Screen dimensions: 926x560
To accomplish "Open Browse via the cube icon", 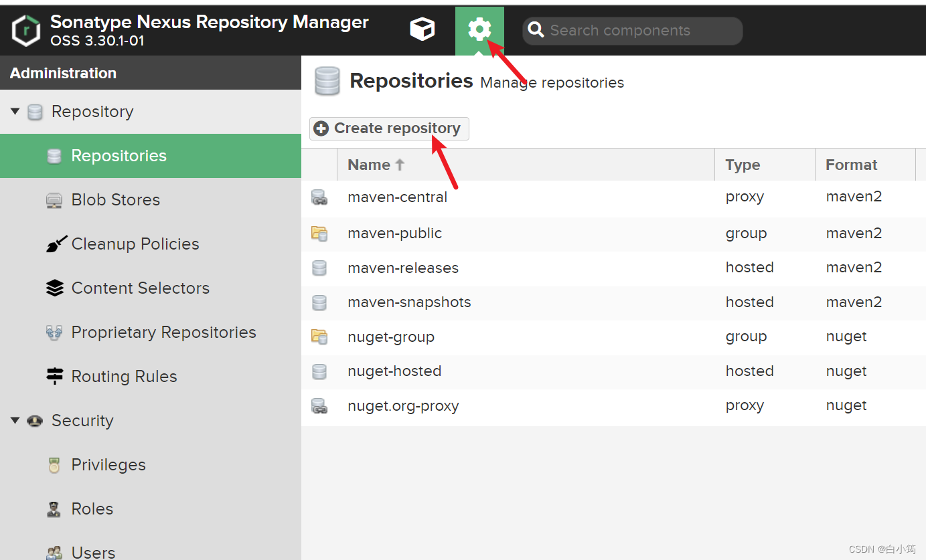I will tap(422, 30).
